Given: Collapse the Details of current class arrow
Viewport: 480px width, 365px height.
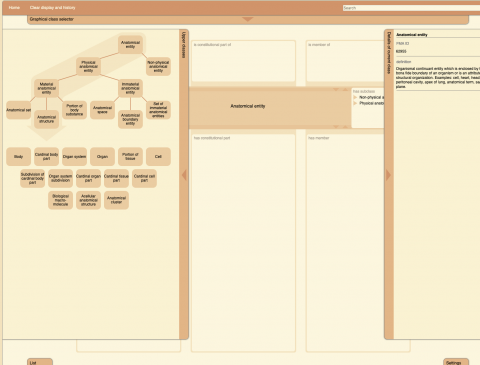Looking at the screenshot, I should 388,175.
